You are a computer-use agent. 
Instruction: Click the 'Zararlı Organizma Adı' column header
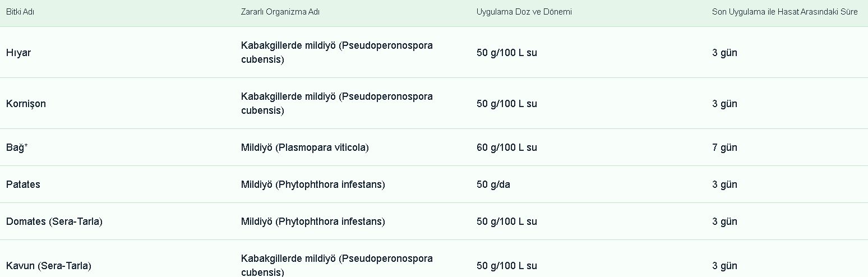[x=280, y=12]
